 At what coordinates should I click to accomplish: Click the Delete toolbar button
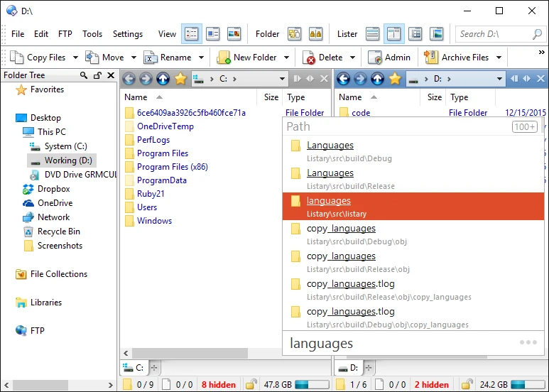pos(323,58)
